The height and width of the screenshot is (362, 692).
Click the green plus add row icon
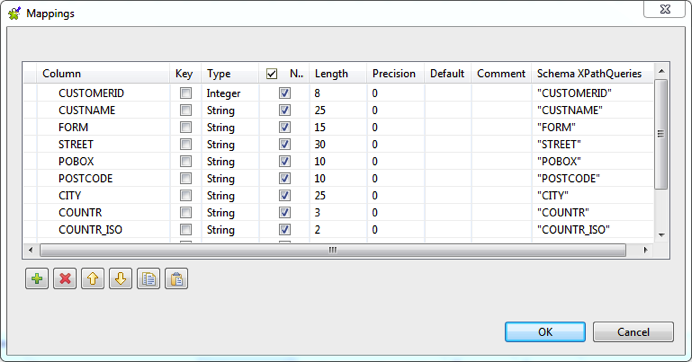click(x=37, y=279)
